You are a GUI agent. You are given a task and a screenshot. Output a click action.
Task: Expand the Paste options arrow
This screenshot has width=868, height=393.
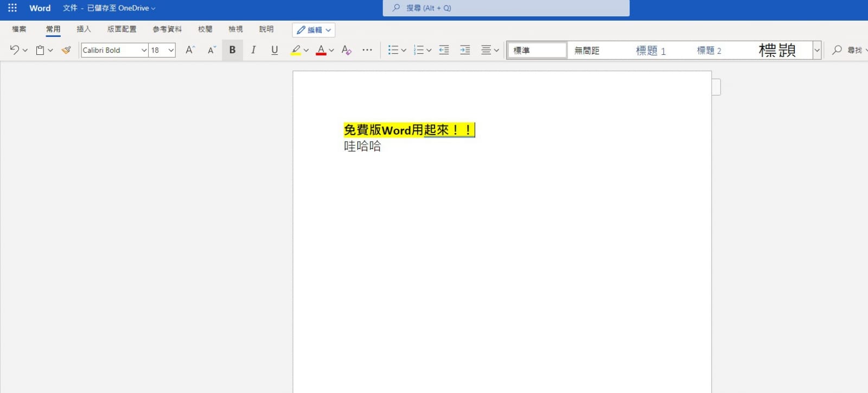click(50, 50)
